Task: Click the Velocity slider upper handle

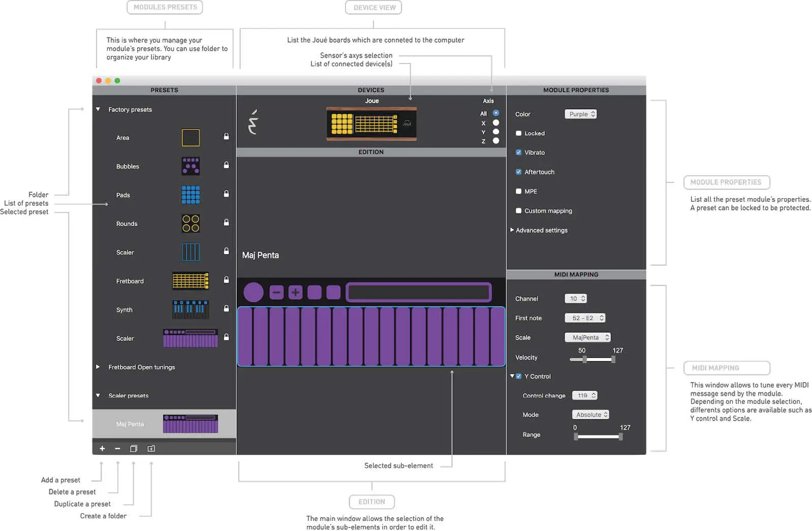Action: [x=613, y=359]
